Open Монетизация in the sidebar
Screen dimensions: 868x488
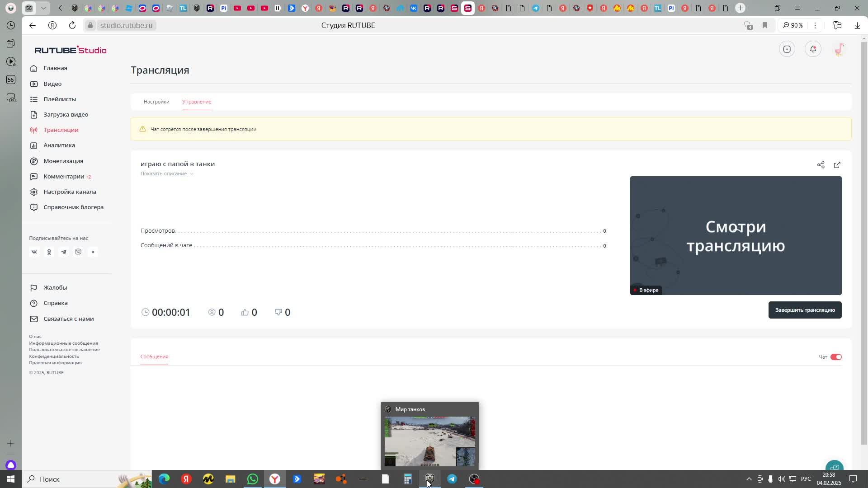tap(63, 161)
